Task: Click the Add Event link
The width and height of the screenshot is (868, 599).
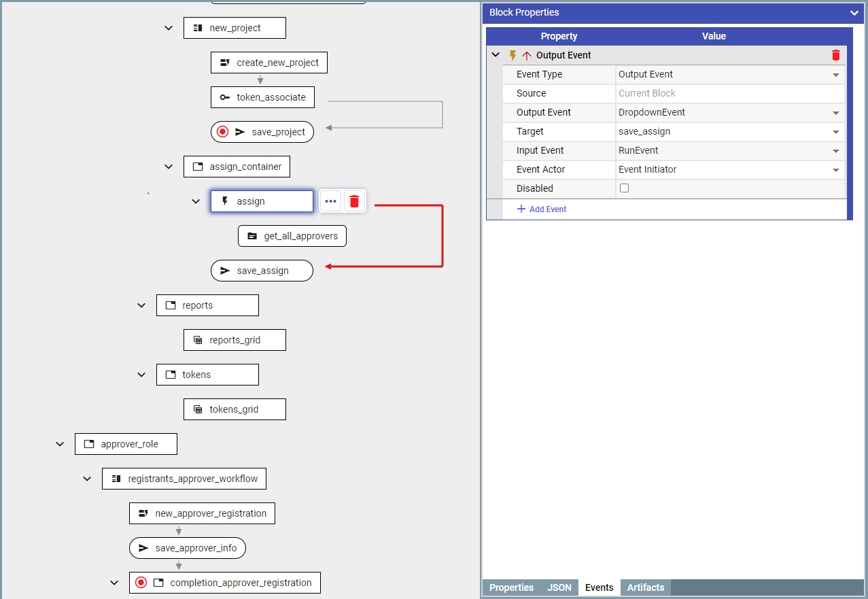Action: (x=542, y=209)
